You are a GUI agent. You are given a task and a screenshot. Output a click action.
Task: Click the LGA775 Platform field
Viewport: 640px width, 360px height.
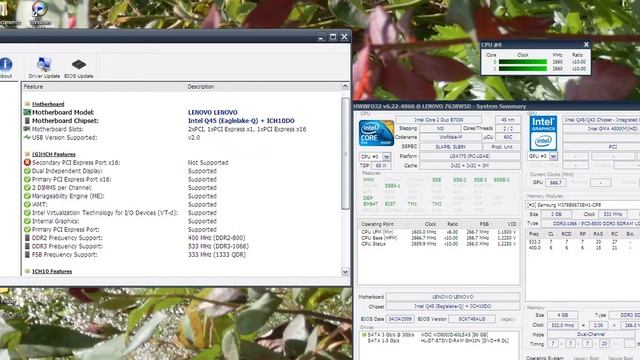pos(470,156)
